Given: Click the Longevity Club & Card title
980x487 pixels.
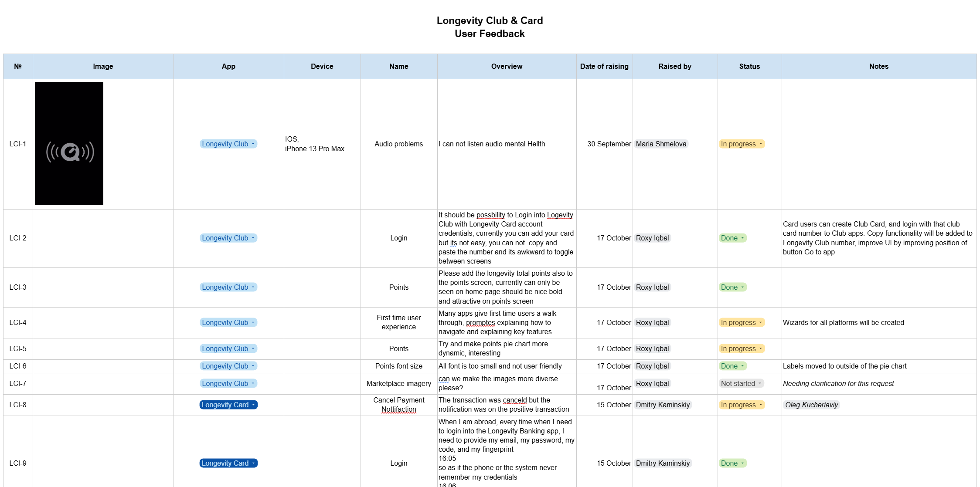Looking at the screenshot, I should 490,20.
